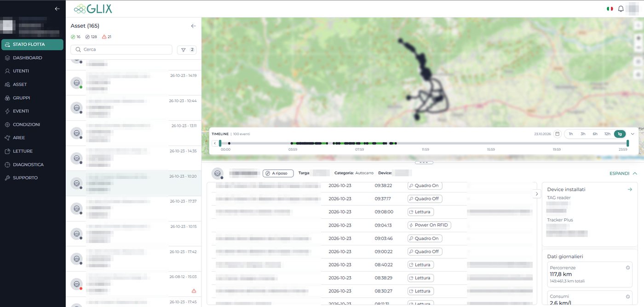Click info icon on Consumi card

pyautogui.click(x=628, y=296)
